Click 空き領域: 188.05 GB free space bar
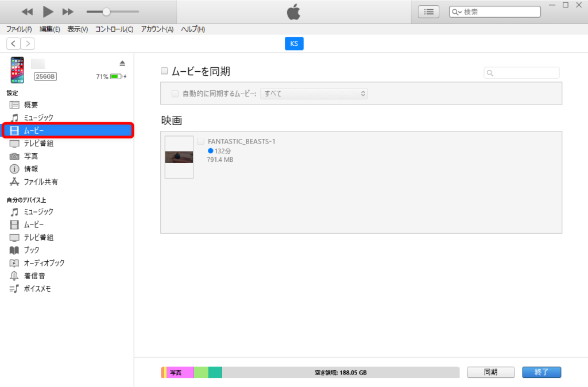 tap(341, 373)
